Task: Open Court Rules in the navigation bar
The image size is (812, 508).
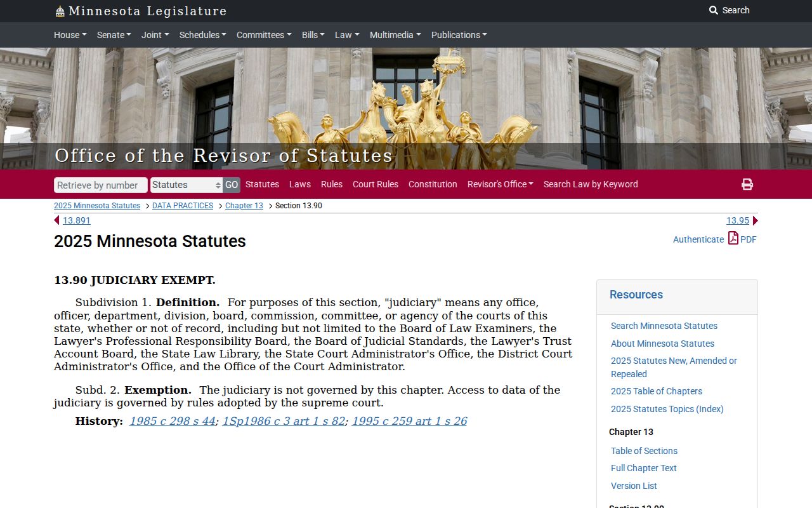Action: pos(376,184)
